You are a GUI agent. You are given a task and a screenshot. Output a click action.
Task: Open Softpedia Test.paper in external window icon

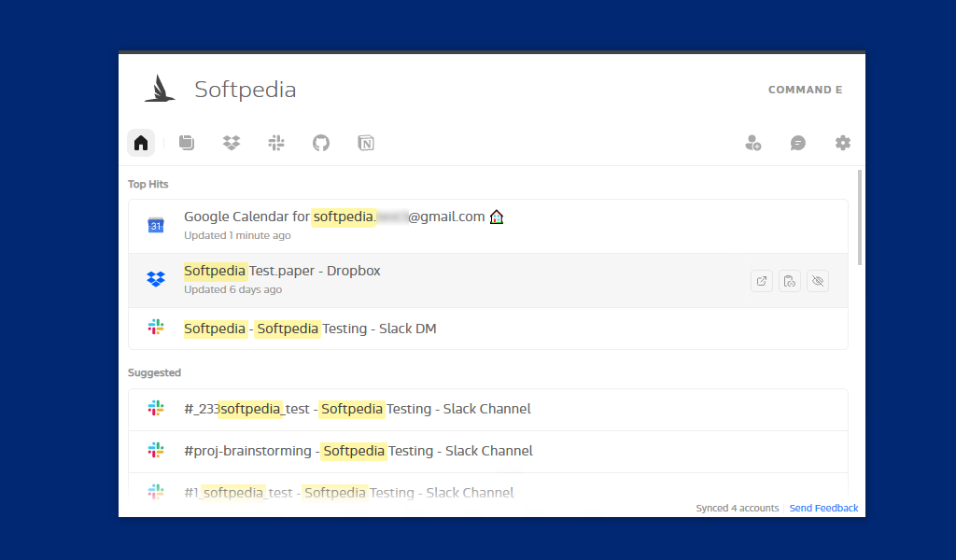[762, 281]
